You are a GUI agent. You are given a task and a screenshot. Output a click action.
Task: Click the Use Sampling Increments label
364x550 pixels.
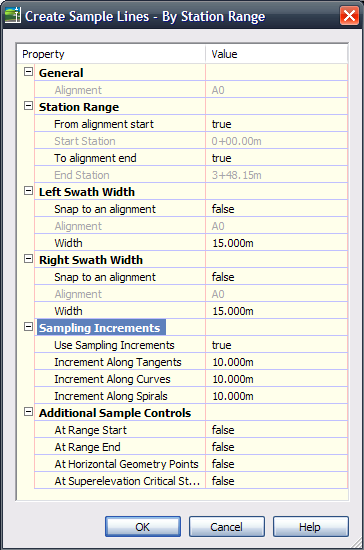[114, 345]
